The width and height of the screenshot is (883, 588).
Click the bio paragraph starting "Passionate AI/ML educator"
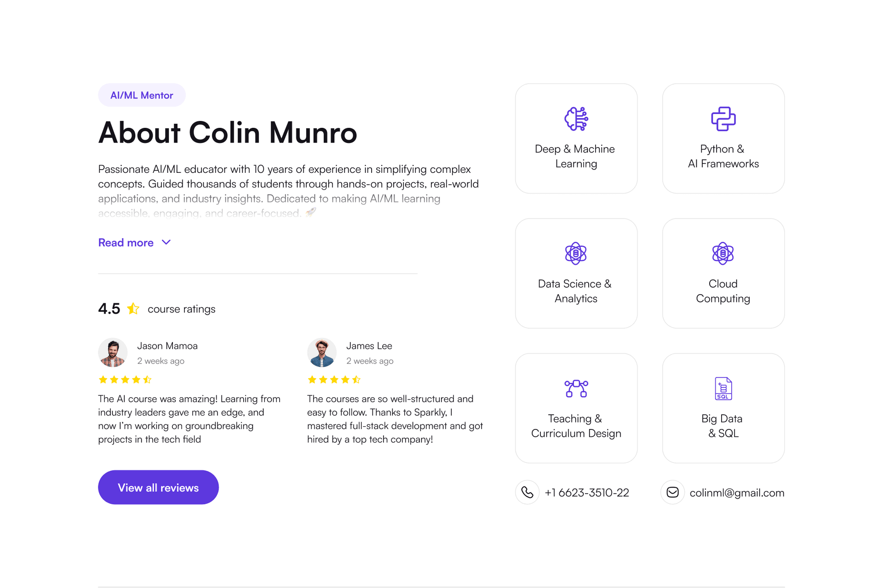click(289, 191)
